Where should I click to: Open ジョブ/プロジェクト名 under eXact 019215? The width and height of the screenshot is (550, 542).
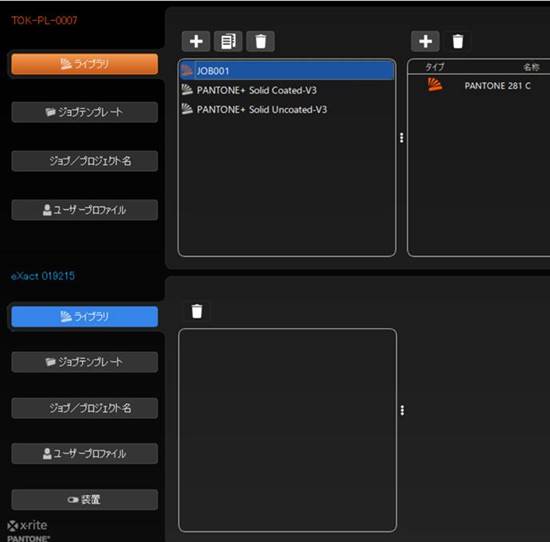[85, 408]
